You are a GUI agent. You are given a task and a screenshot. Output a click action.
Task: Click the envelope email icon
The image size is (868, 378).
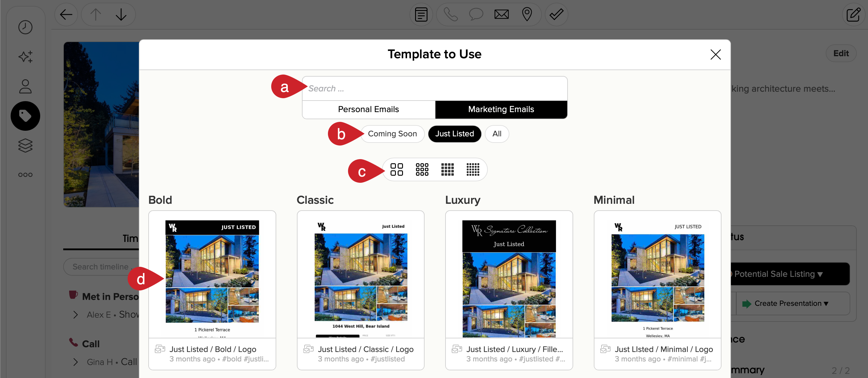click(x=501, y=14)
